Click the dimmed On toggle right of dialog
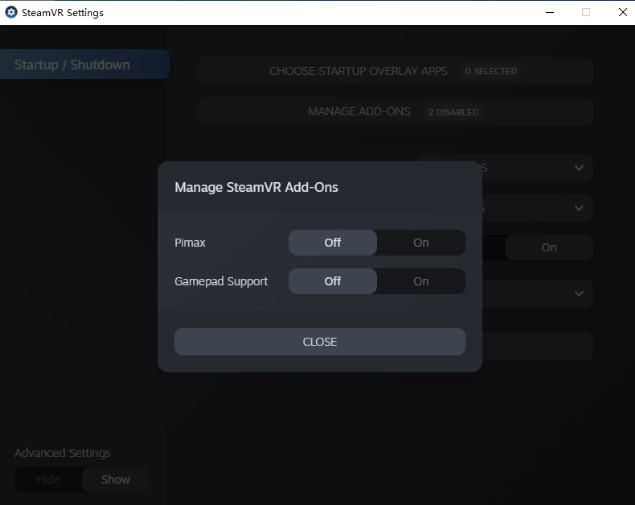This screenshot has width=635, height=505. tap(549, 247)
